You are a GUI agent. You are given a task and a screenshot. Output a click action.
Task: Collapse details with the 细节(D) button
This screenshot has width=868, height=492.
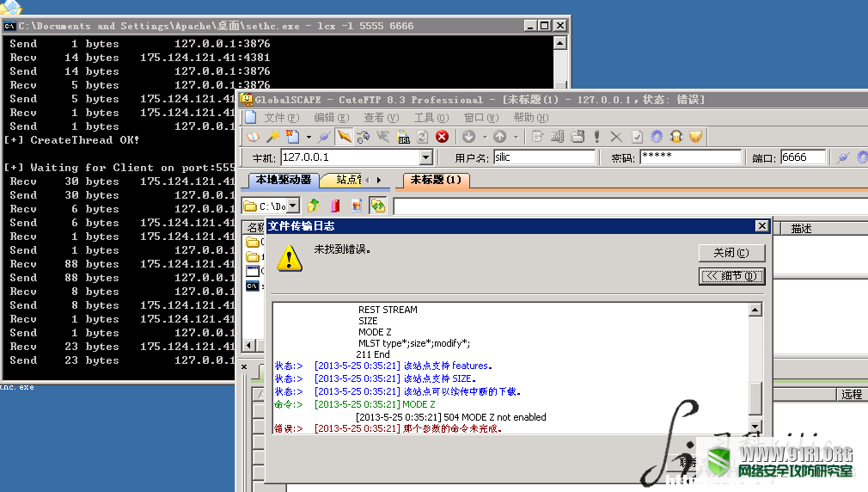pos(731,276)
